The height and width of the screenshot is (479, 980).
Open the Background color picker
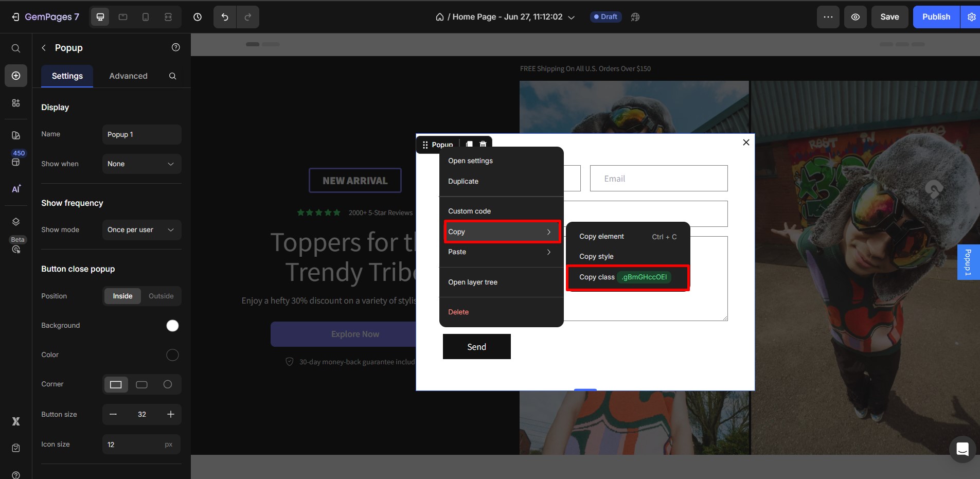[x=172, y=325]
